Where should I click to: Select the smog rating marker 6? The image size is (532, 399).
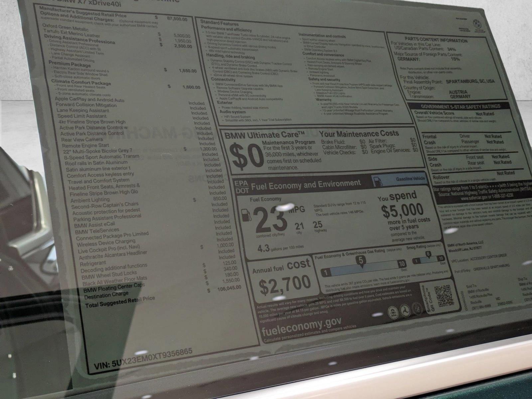tap(428, 255)
